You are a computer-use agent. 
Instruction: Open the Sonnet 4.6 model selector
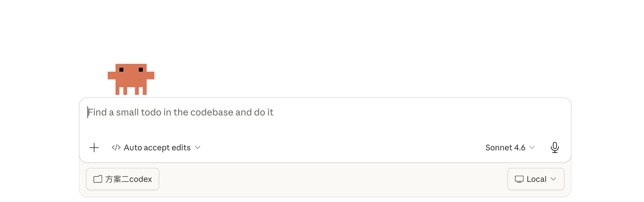coord(510,148)
